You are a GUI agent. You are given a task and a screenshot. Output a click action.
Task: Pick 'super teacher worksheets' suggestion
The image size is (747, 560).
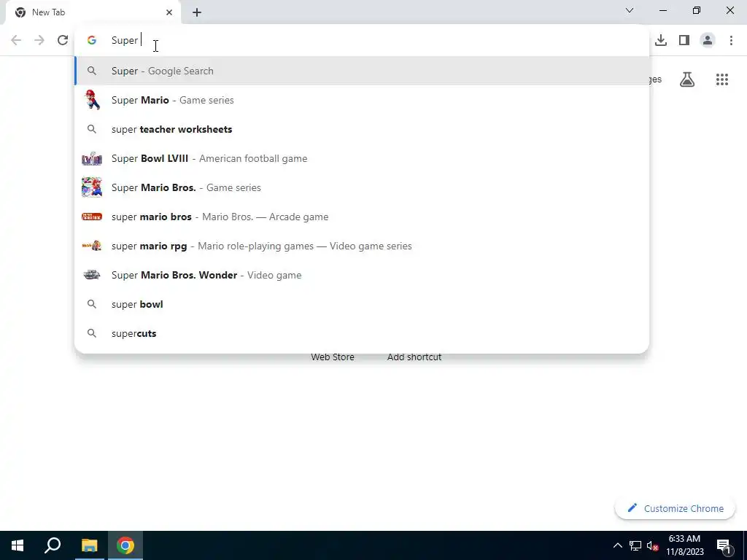[x=362, y=129]
